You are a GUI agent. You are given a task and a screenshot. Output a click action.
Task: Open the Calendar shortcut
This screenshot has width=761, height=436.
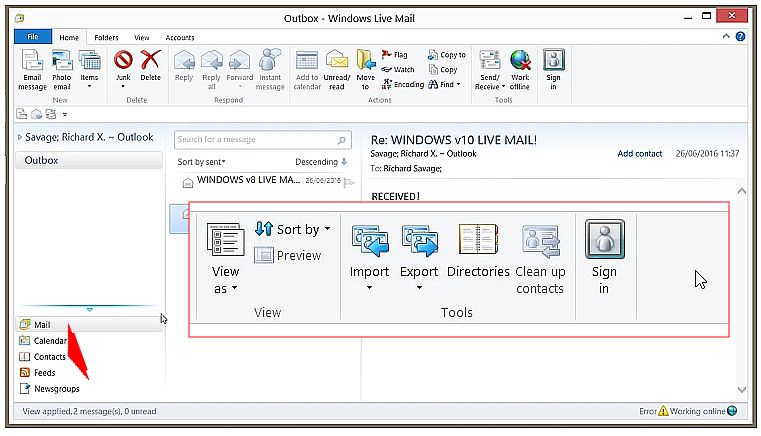pos(43,341)
